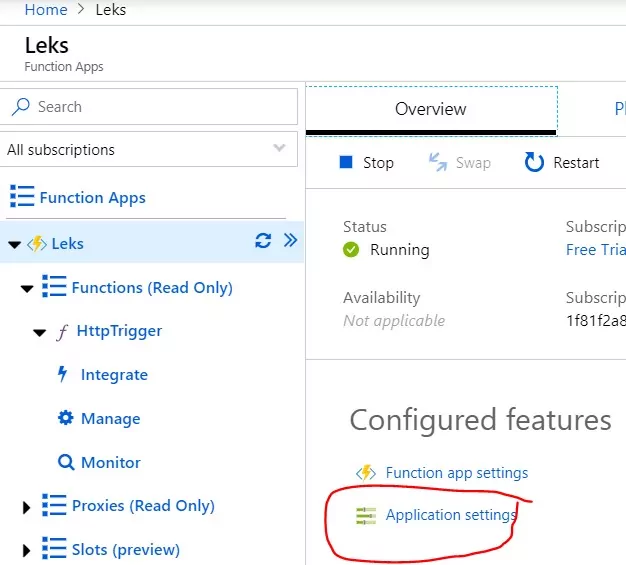Refresh the Leks function app

[263, 241]
